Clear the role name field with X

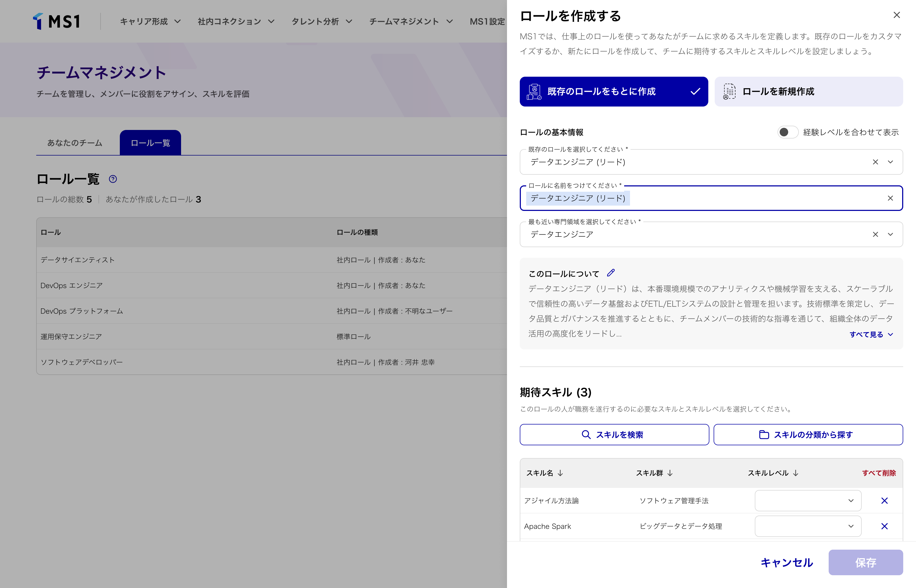coord(890,198)
